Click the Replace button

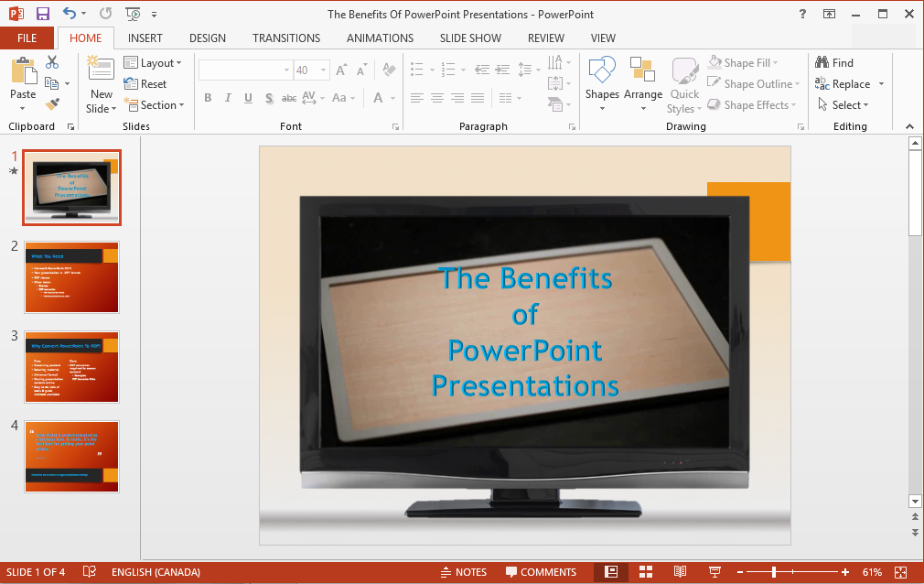tap(843, 84)
